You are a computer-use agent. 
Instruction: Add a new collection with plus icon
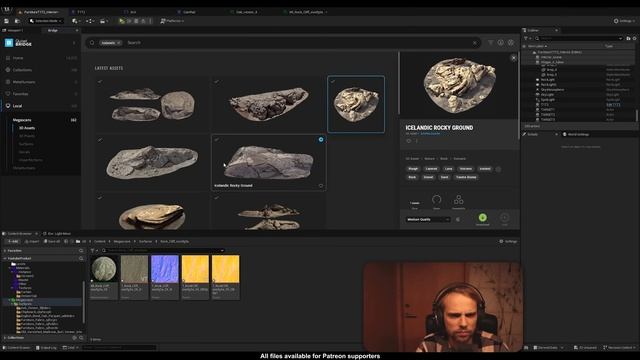[74, 338]
